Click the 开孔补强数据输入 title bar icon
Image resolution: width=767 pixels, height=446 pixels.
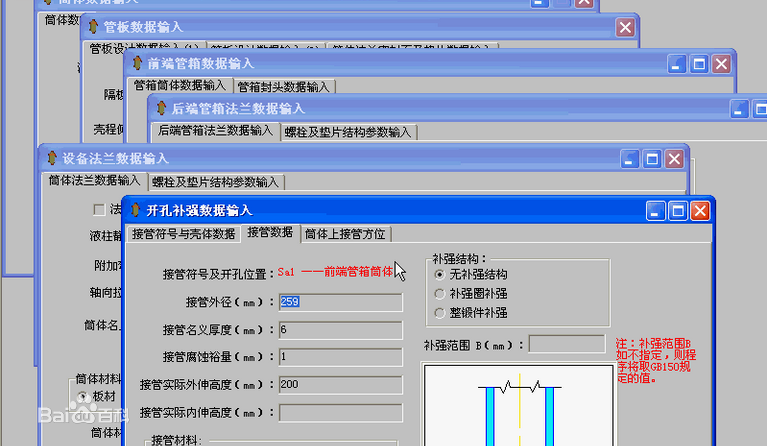pyautogui.click(x=135, y=210)
